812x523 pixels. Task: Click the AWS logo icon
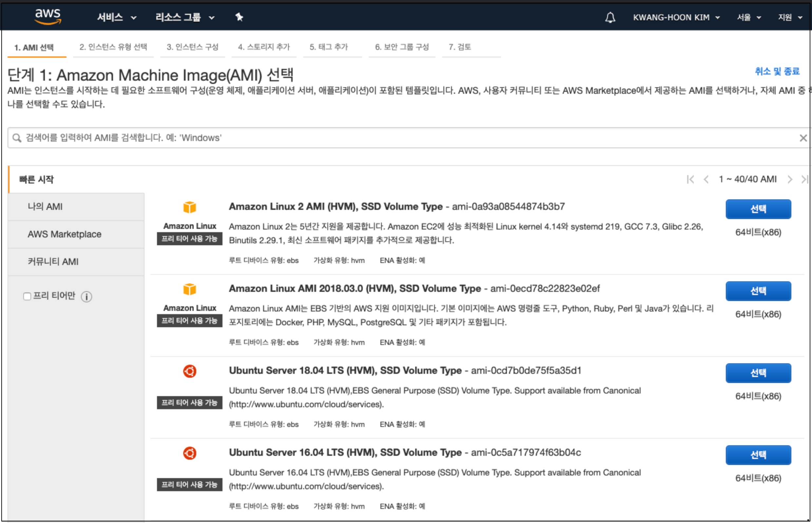click(48, 16)
